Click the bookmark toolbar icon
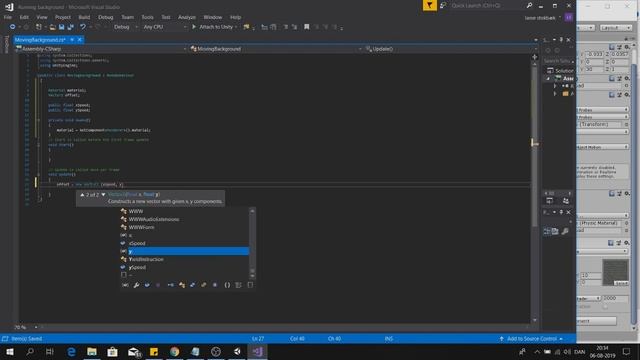This screenshot has height=360, width=640. click(x=307, y=27)
